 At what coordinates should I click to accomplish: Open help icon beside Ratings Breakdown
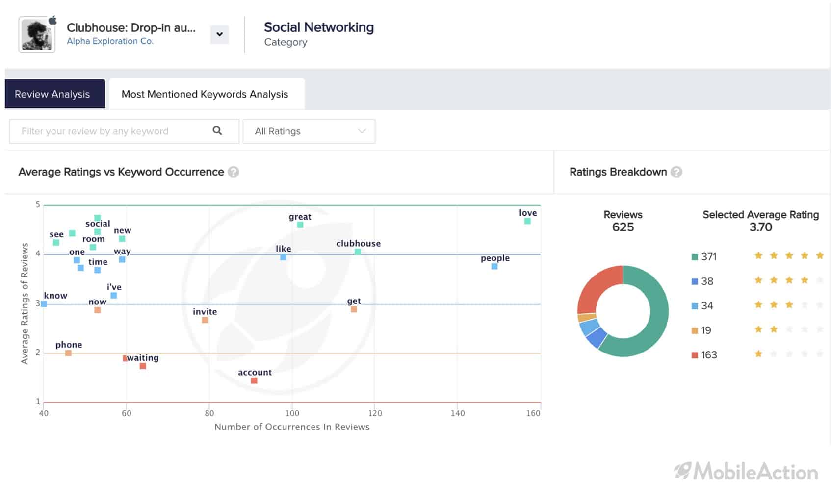coord(676,172)
